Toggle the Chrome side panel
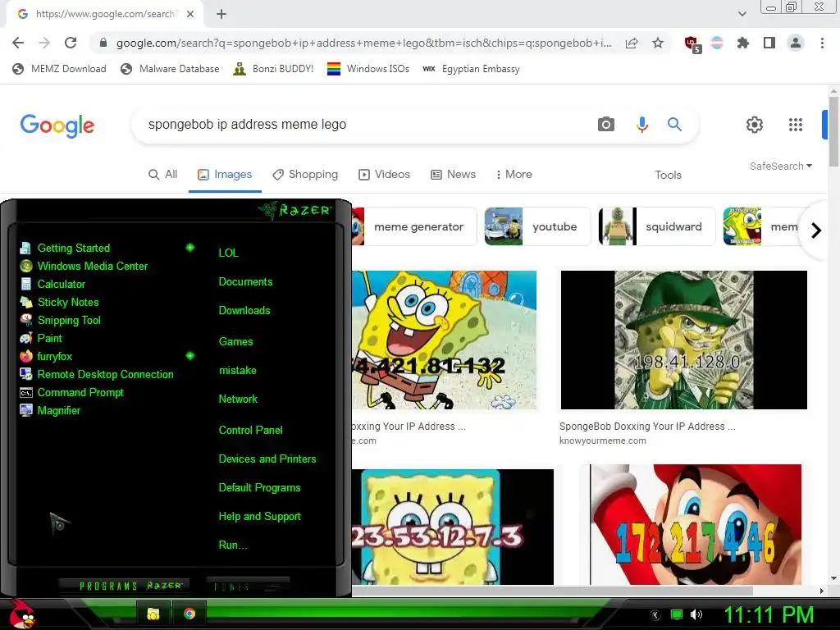840x630 pixels. point(769,43)
